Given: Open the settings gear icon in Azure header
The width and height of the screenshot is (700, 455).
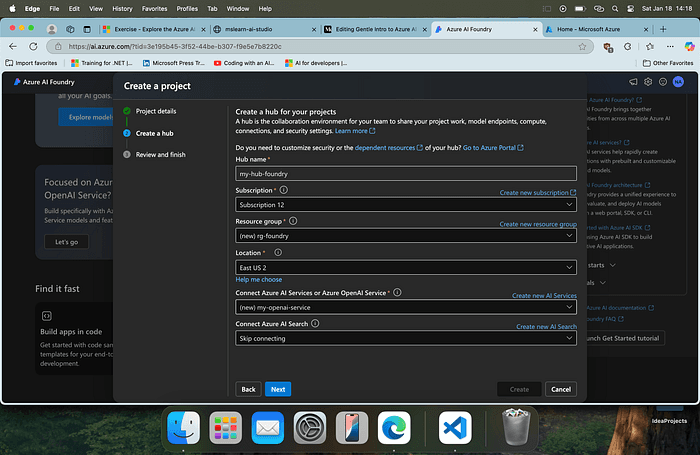Looking at the screenshot, I should (x=648, y=82).
